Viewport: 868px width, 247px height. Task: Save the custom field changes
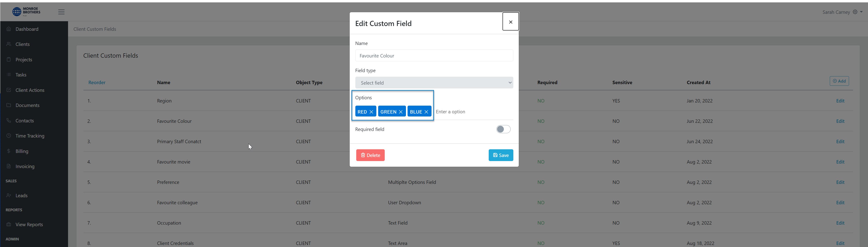tap(501, 155)
